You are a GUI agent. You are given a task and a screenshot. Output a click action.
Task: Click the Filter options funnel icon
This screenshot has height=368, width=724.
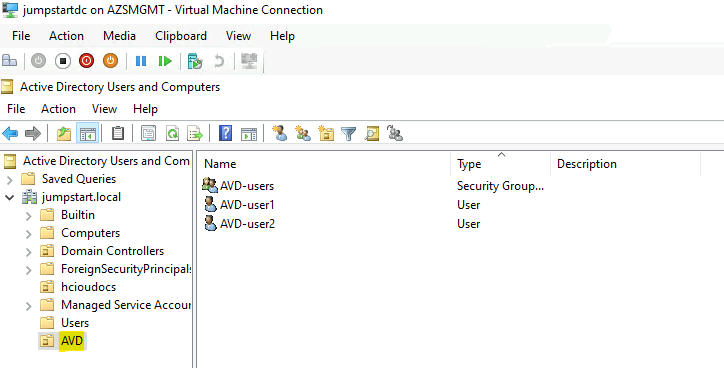(x=349, y=134)
